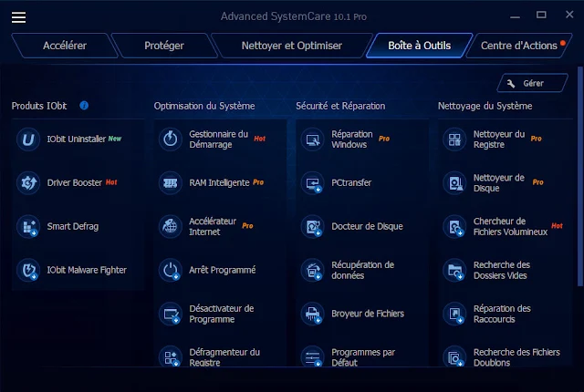The image size is (584, 392).
Task: Click the Gestionnaire du Démarrage label
Action: (219, 139)
